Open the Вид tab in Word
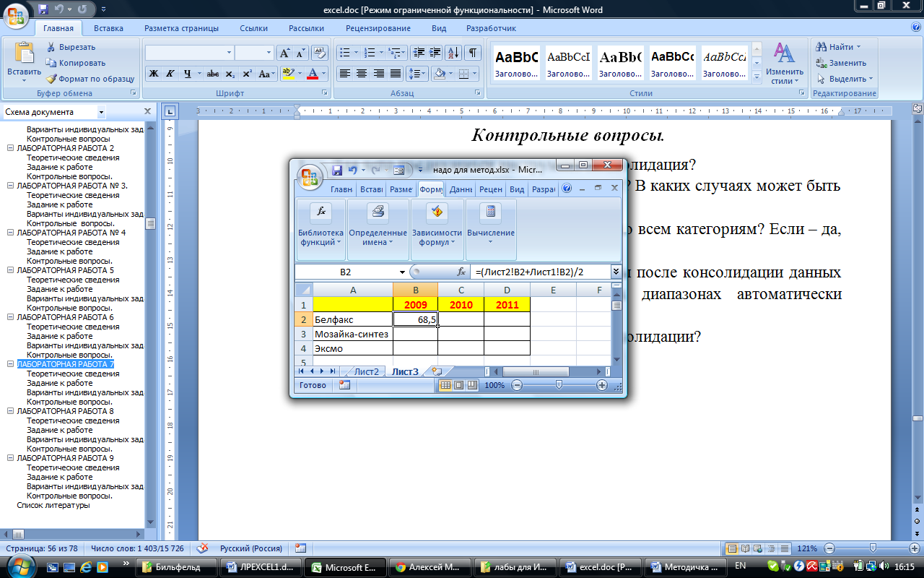924x578 pixels. point(439,28)
